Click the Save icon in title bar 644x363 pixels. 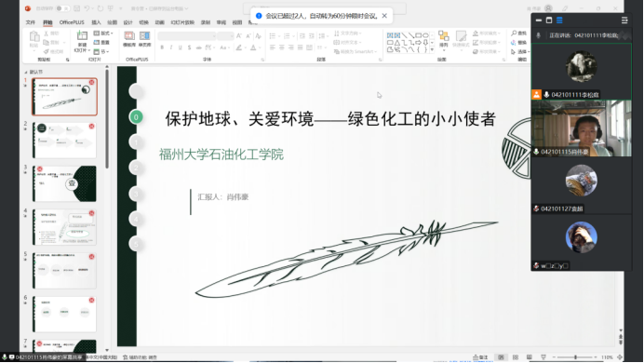pyautogui.click(x=77, y=8)
